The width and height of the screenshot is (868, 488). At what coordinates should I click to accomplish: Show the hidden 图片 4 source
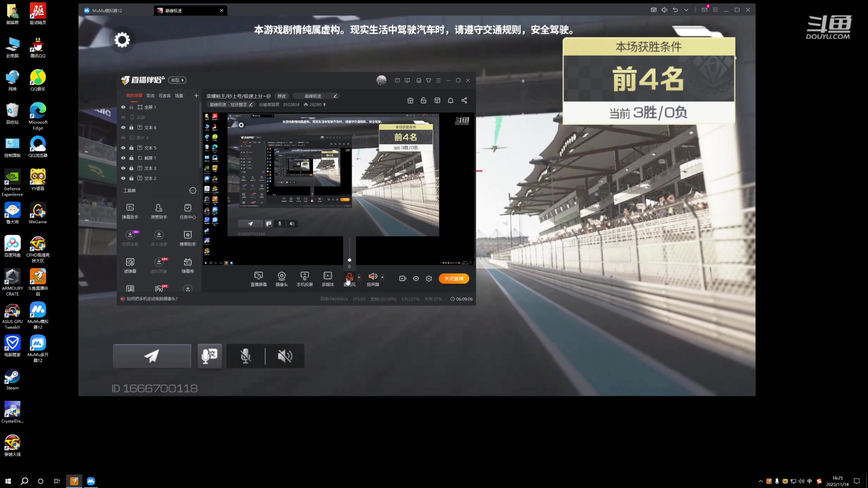click(123, 137)
